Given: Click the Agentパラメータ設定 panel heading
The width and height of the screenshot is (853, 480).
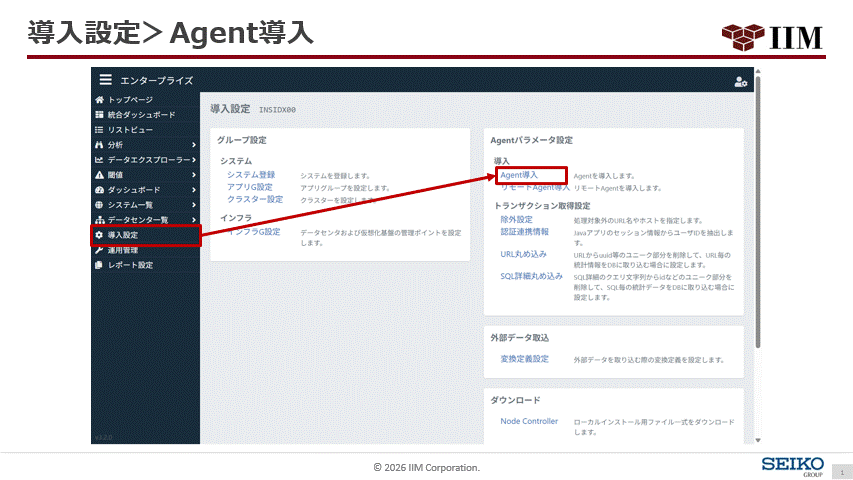Looking at the screenshot, I should coord(531,140).
